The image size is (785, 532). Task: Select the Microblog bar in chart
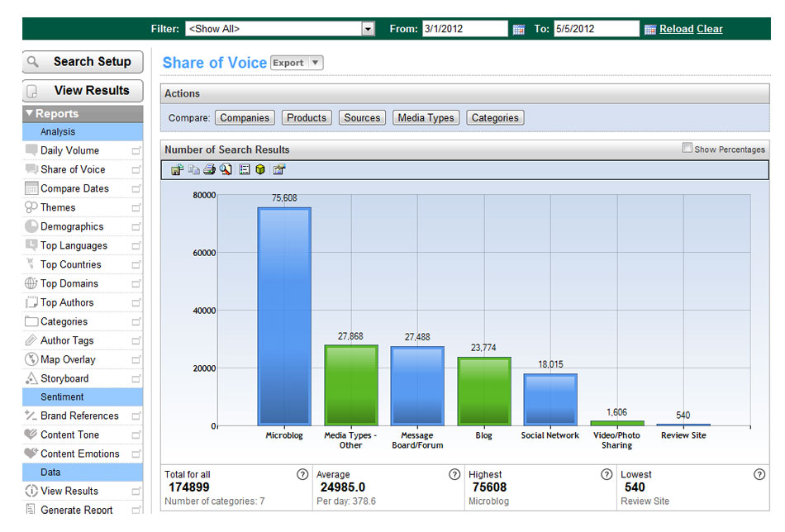[284, 316]
